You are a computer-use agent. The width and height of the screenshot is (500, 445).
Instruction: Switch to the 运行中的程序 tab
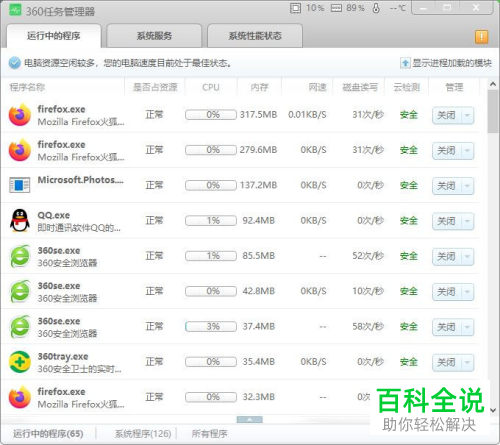pos(54,36)
